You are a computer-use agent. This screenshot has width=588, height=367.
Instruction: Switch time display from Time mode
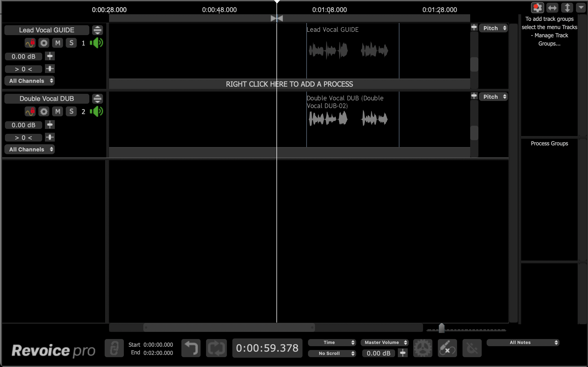pos(332,342)
